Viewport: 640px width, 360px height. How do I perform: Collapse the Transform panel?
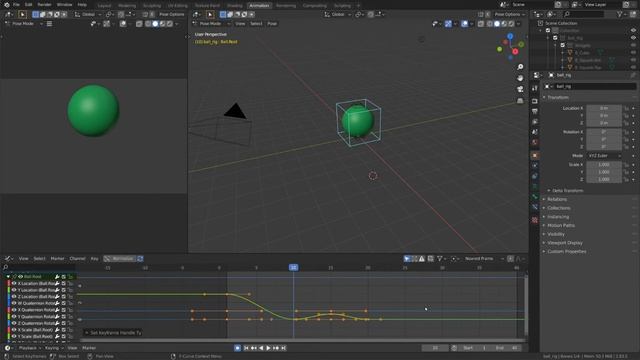click(557, 97)
